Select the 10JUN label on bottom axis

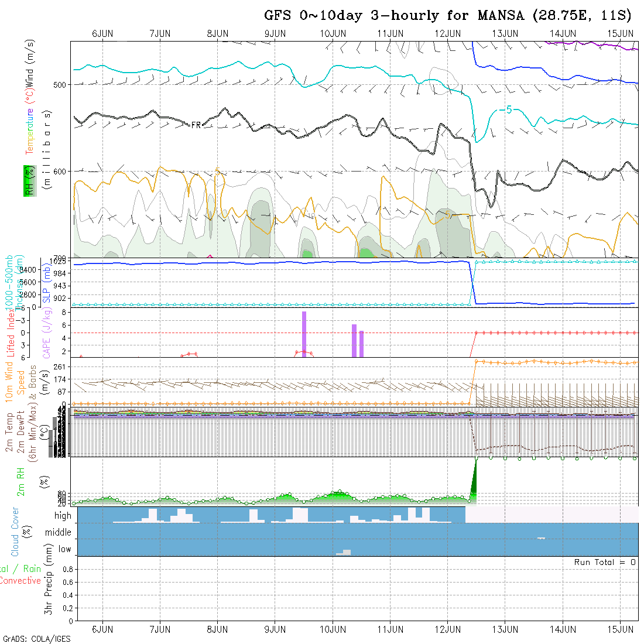coord(333,629)
